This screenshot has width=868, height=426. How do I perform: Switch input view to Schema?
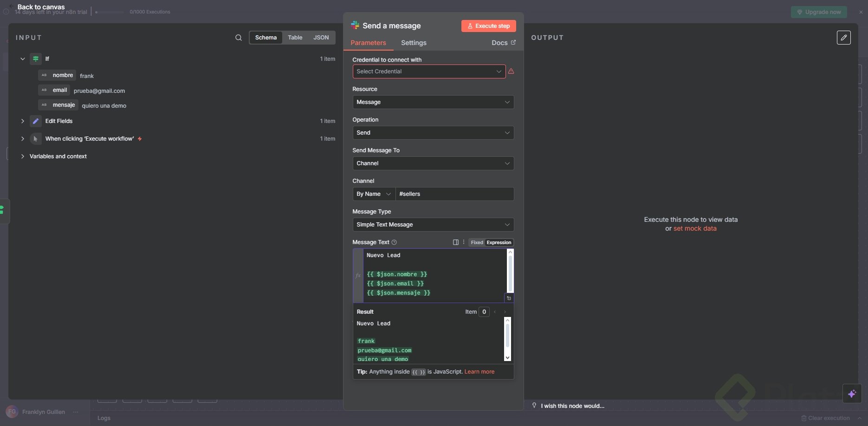[266, 38]
